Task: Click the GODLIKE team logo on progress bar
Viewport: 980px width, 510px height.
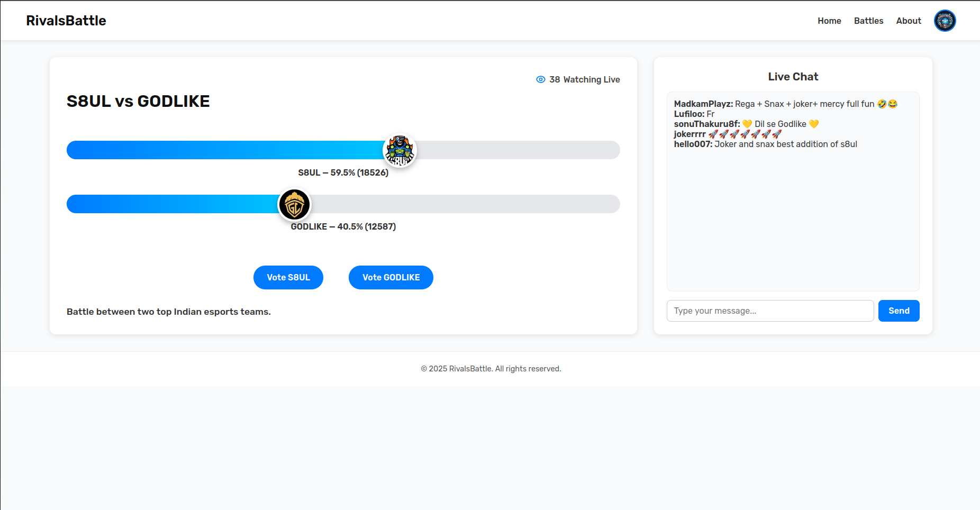Action: click(294, 204)
